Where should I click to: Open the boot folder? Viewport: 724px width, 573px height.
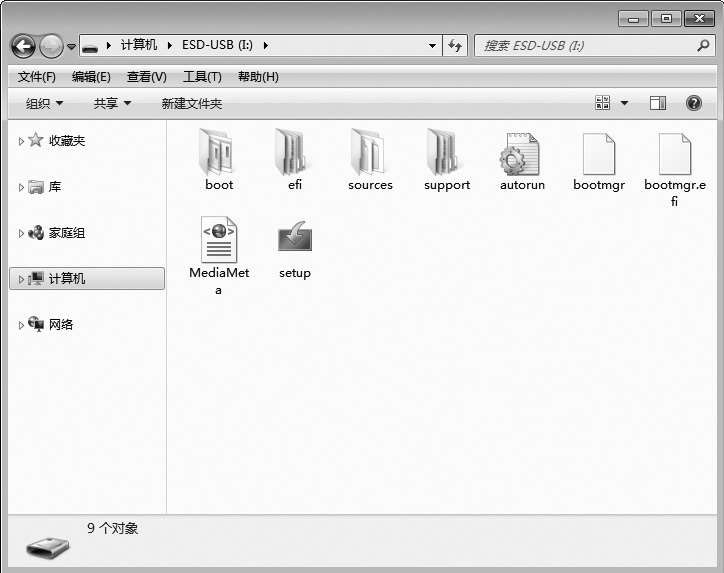[x=218, y=153]
